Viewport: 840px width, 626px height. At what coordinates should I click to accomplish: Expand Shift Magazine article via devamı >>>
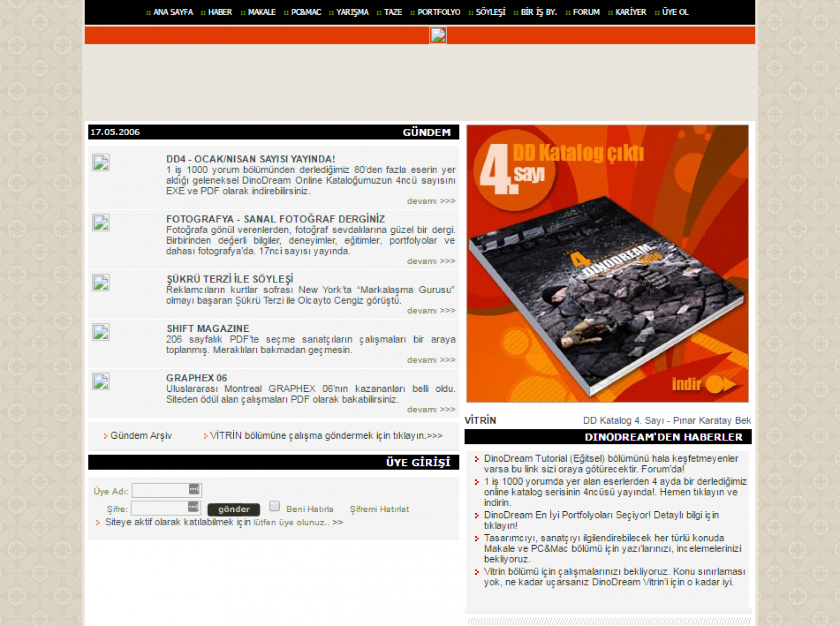[431, 360]
